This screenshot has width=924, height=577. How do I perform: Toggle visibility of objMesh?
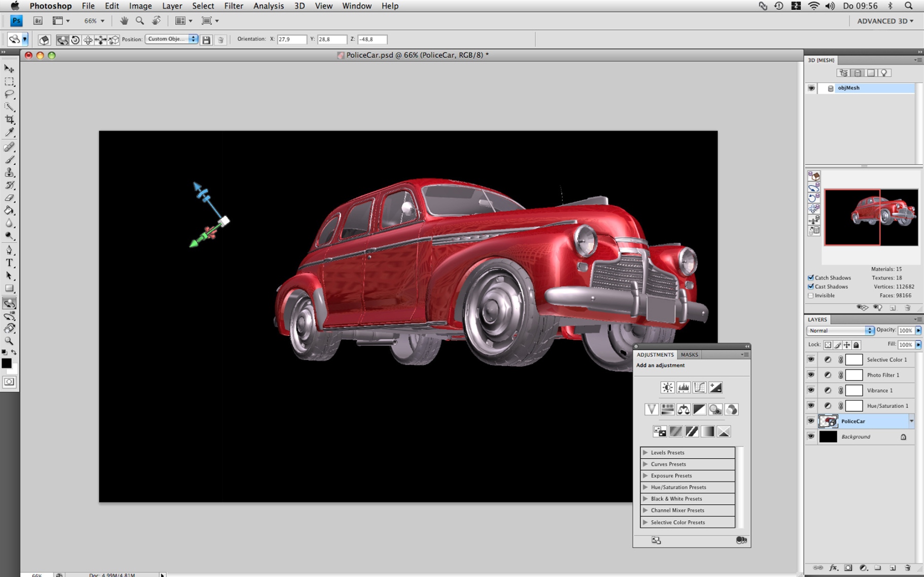click(811, 88)
